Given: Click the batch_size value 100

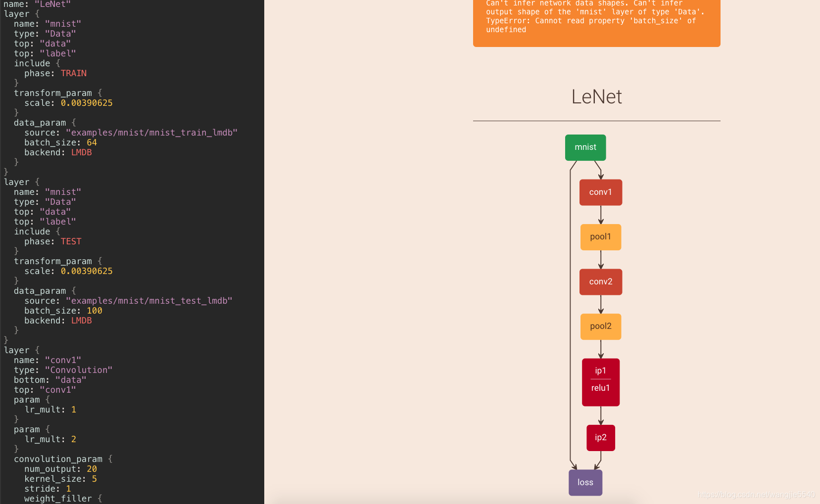Looking at the screenshot, I should pos(95,311).
